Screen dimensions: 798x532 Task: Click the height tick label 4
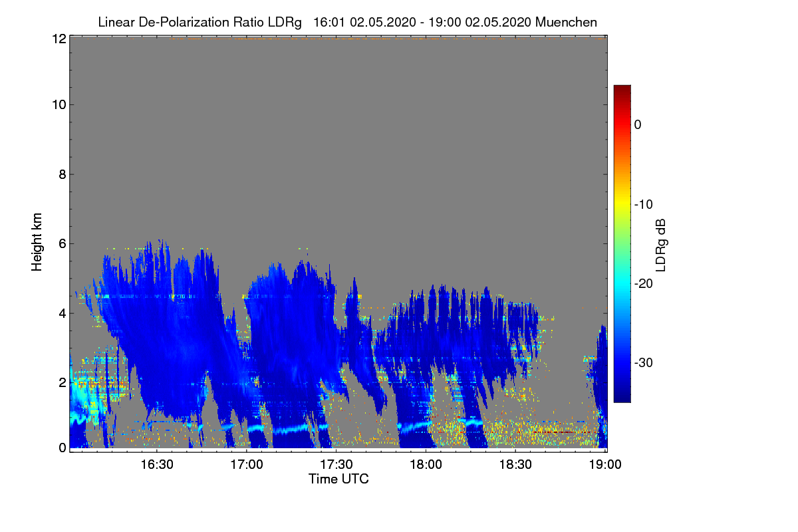tap(62, 313)
